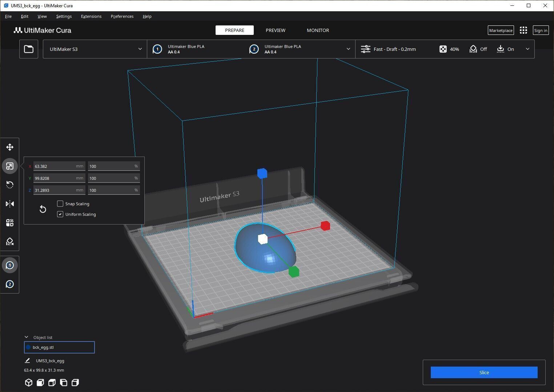Click the Z size mm field
The height and width of the screenshot is (392, 554).
pyautogui.click(x=59, y=190)
